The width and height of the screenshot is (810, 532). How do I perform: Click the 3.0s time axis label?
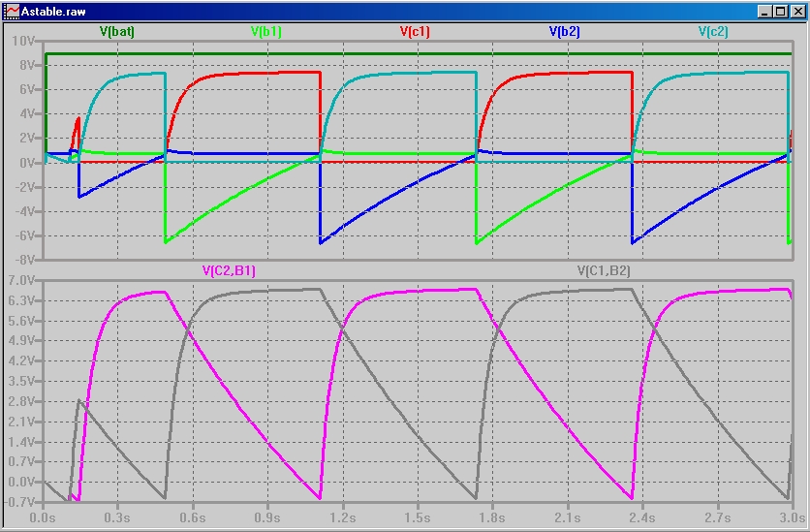[x=792, y=517]
